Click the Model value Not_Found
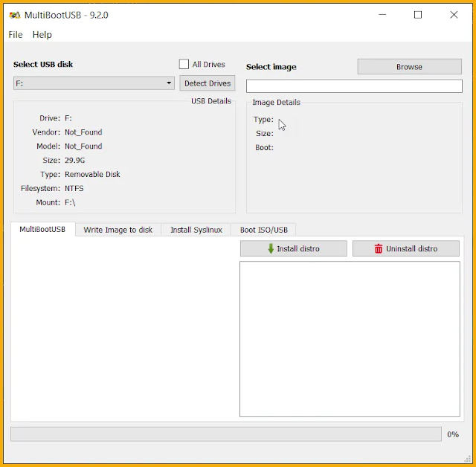476x467 pixels. tap(83, 146)
